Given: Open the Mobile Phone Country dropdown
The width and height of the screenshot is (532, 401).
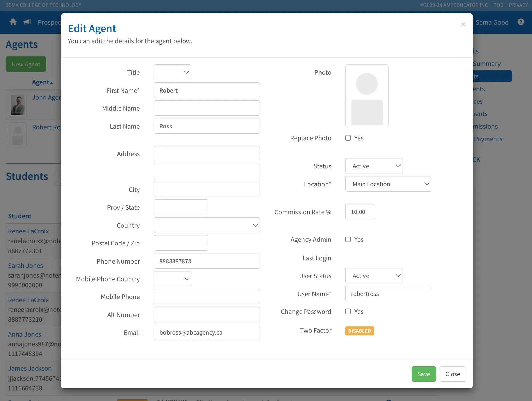Looking at the screenshot, I should coord(172,279).
